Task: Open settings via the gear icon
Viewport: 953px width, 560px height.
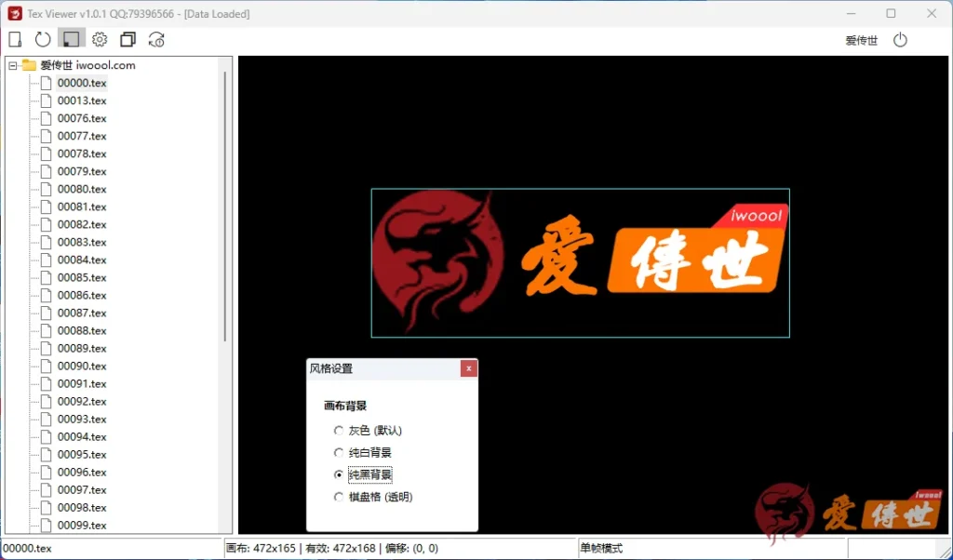Action: coord(100,39)
